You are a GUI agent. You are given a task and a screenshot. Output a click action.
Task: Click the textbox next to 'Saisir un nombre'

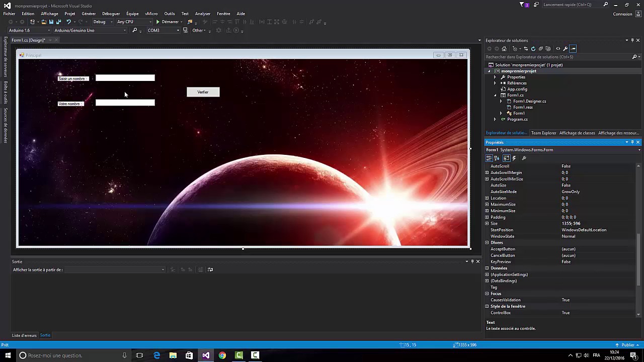[125, 78]
